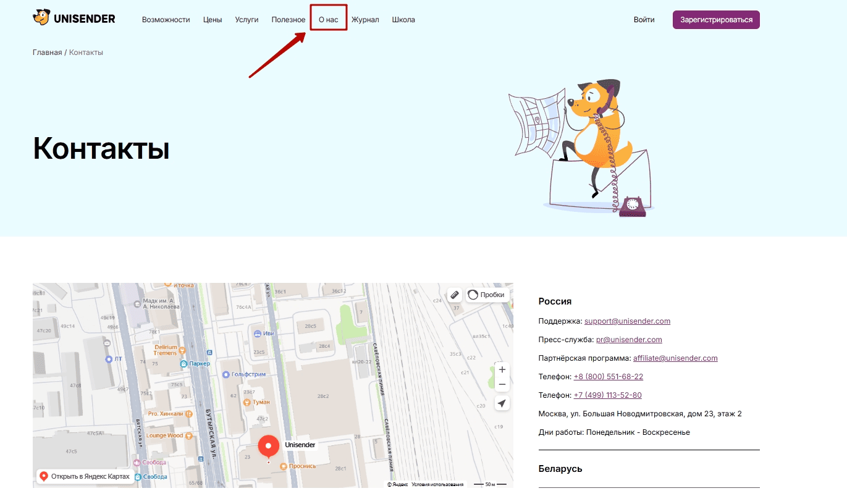Select the Проснись cafe marker
This screenshot has height=504, width=847.
click(x=284, y=466)
